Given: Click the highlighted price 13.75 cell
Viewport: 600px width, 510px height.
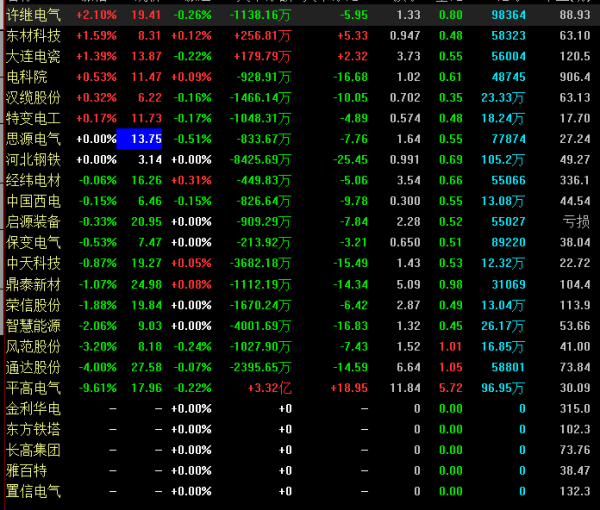Looking at the screenshot, I should (x=139, y=139).
